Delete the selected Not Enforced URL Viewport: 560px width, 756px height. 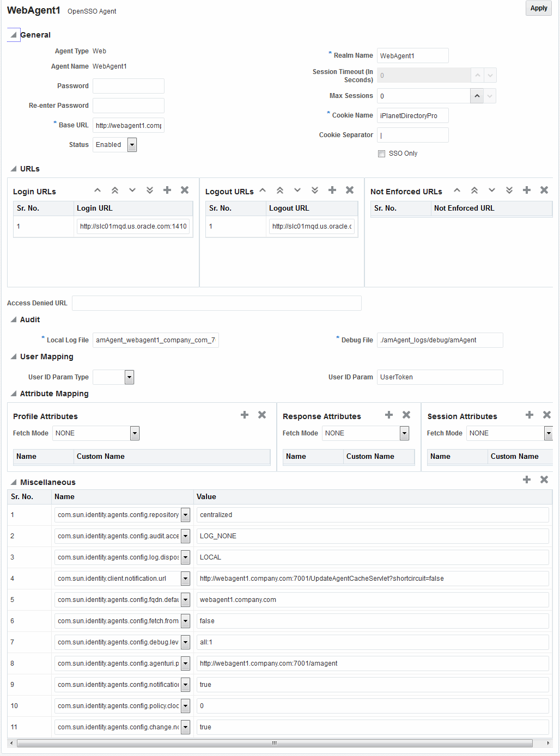(x=544, y=190)
